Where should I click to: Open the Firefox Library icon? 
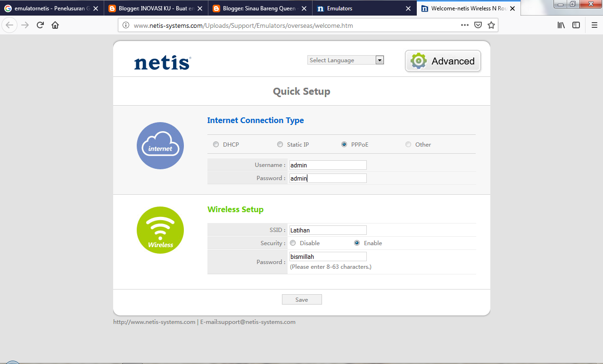coord(561,25)
